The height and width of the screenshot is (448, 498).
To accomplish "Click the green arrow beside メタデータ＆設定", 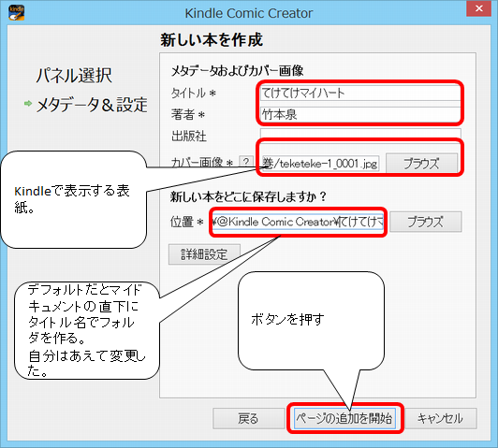I will pos(28,104).
